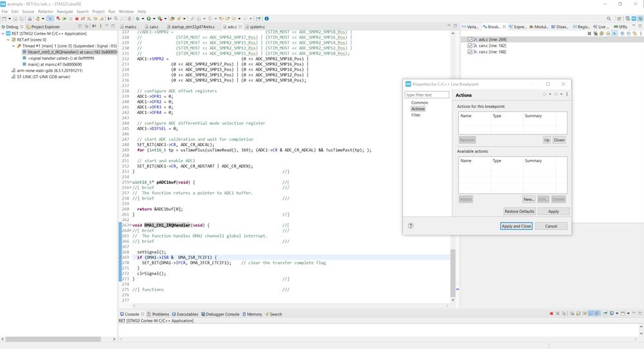
Task: Switch to Debugger Console tab
Action: pyautogui.click(x=220, y=314)
